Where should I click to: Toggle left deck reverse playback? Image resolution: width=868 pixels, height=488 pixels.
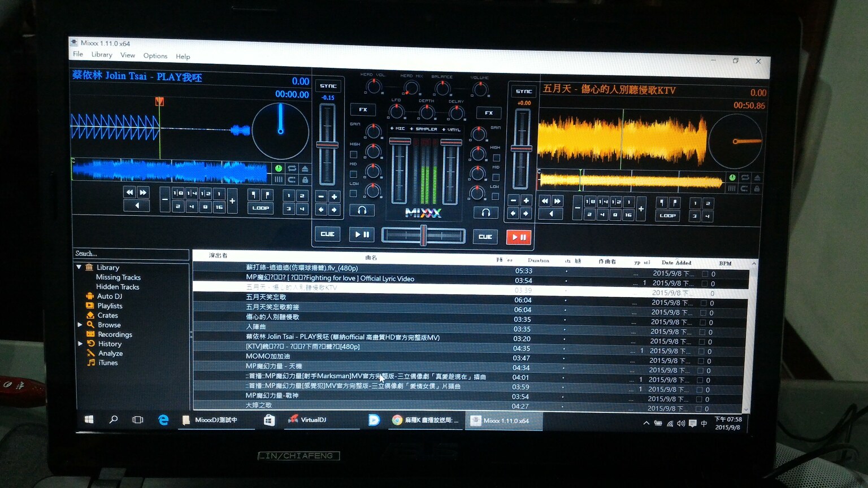[136, 206]
